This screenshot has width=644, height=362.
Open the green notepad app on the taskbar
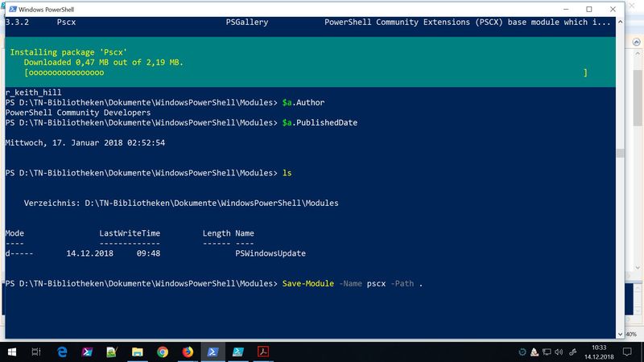[112, 352]
